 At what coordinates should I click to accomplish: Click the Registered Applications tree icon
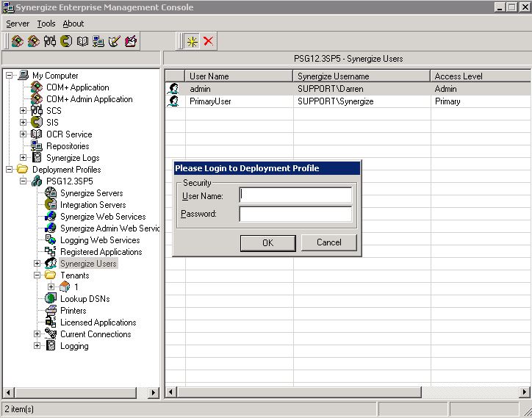pos(51,251)
